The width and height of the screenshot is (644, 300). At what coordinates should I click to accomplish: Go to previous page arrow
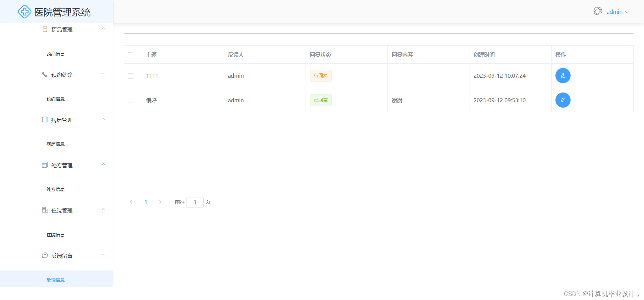[131, 202]
